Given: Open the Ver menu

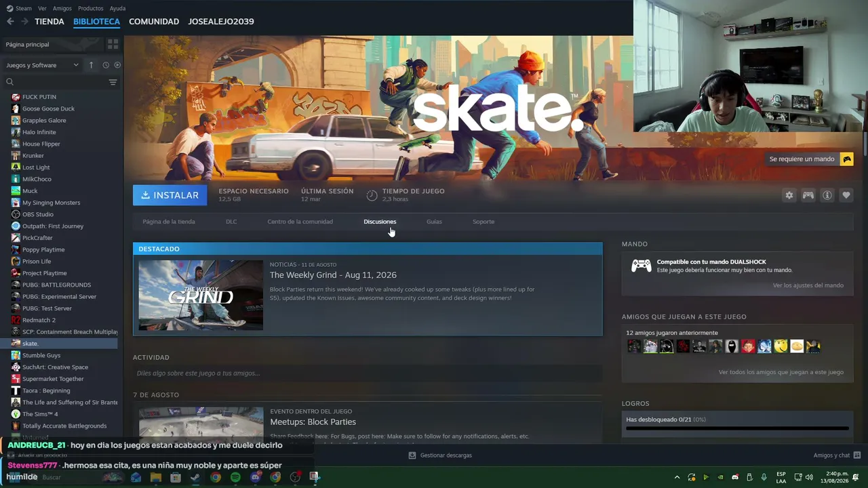Looking at the screenshot, I should click(42, 8).
